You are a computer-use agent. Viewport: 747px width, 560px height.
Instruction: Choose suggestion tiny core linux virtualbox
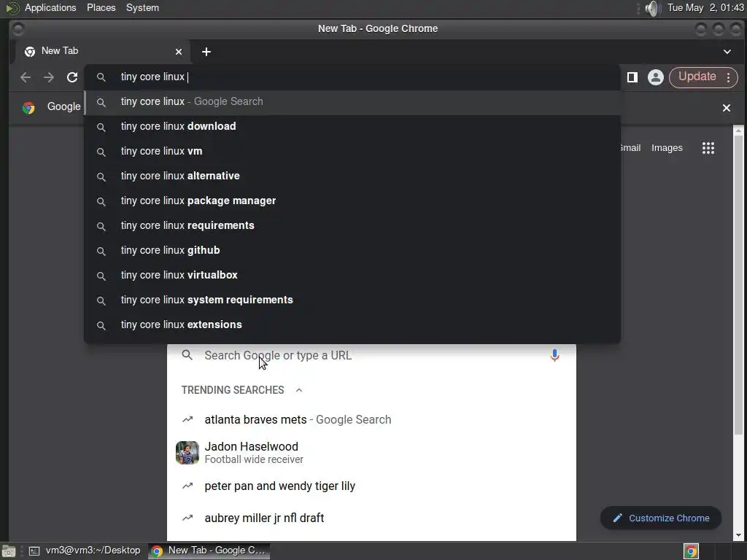[352, 275]
